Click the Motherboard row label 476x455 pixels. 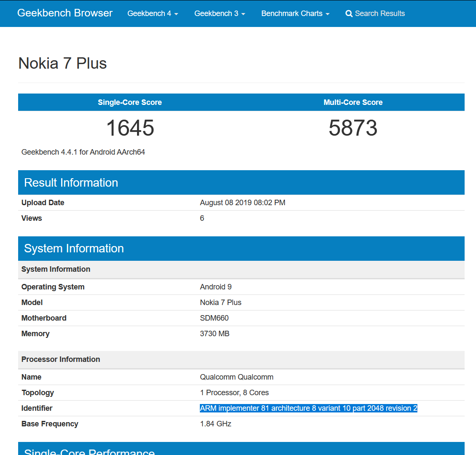pos(44,318)
